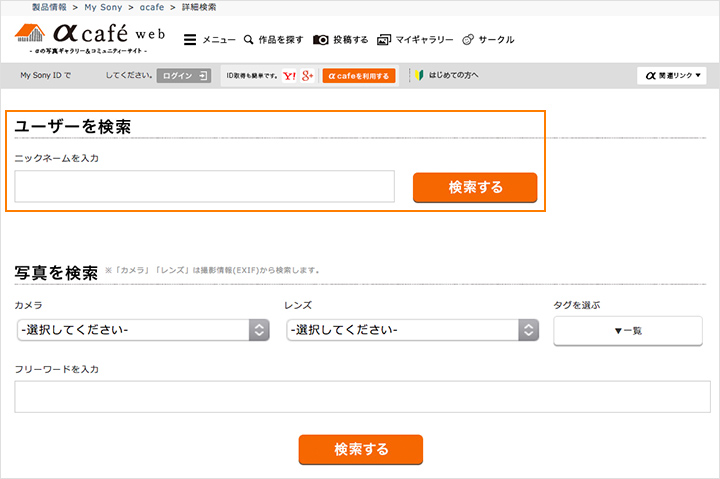
Task: Sign in with the Google+ icon
Action: click(x=307, y=76)
